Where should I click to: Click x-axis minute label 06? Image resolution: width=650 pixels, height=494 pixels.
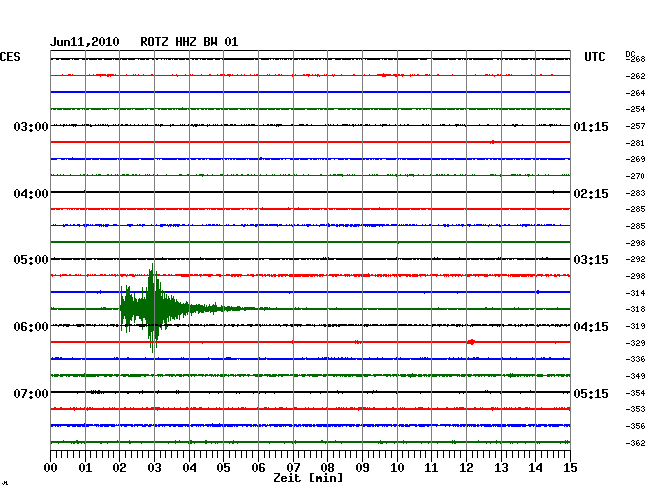(x=258, y=468)
